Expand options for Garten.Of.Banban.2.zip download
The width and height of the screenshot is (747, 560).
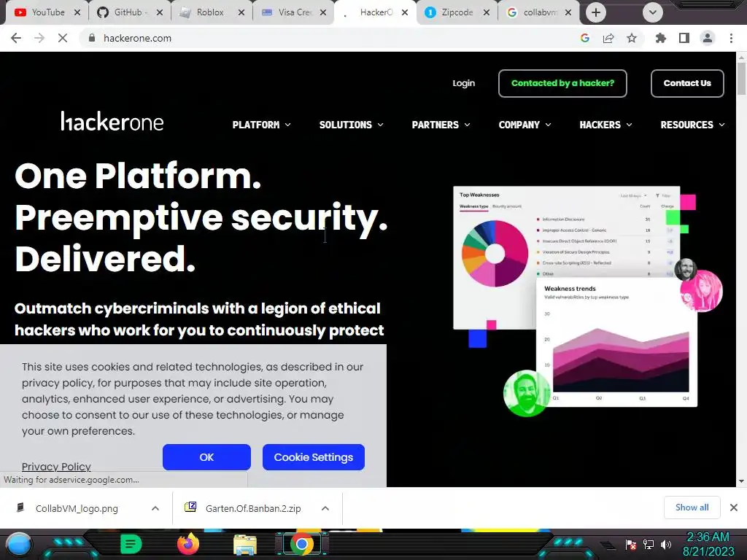(325, 508)
